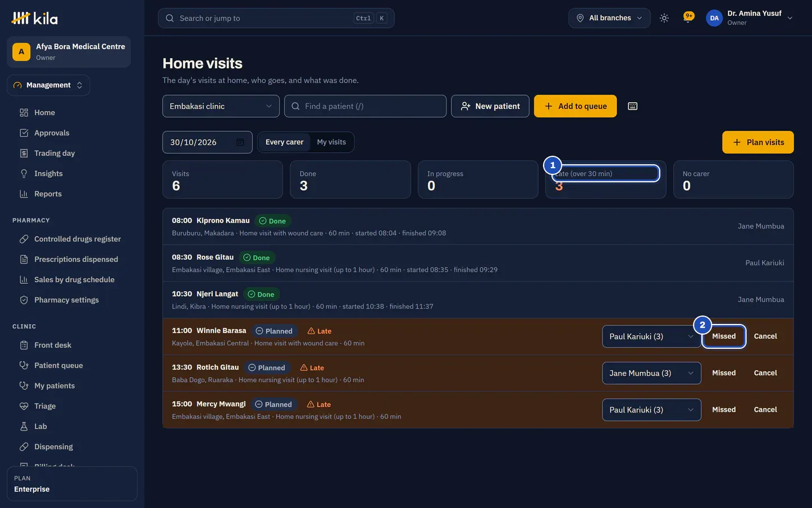Image resolution: width=812 pixels, height=508 pixels.
Task: Open the notifications bubble icon
Action: [x=688, y=17]
